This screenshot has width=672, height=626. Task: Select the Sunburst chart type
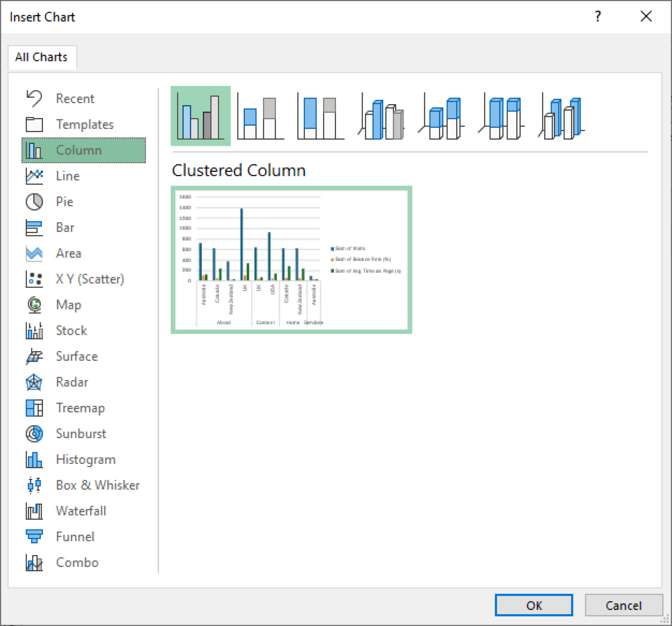tap(81, 434)
